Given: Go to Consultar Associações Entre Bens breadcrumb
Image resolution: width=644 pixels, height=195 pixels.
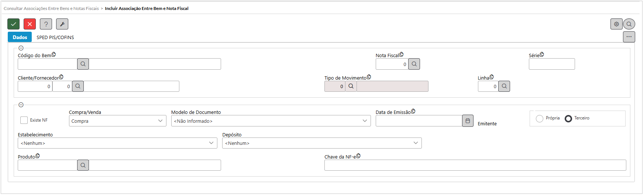Looking at the screenshot, I should tap(51, 8).
